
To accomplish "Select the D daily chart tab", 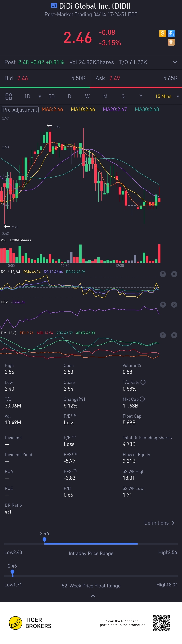I will [69, 96].
